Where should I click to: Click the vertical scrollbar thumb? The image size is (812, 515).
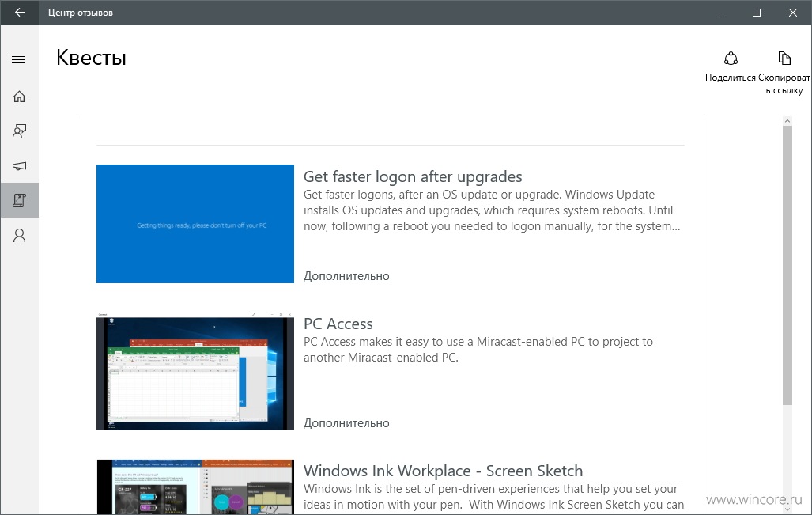coord(787,265)
